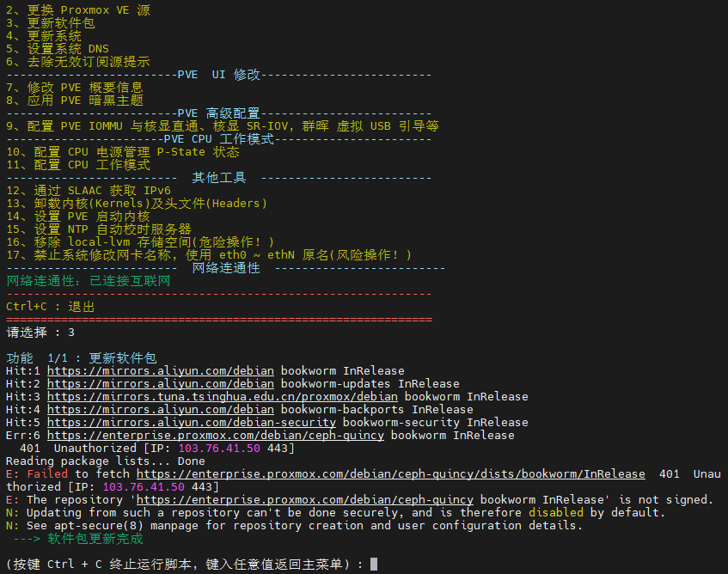Click menu line '7、修改 PVE 概要信息'
This screenshot has width=728, height=574.
[x=75, y=88]
